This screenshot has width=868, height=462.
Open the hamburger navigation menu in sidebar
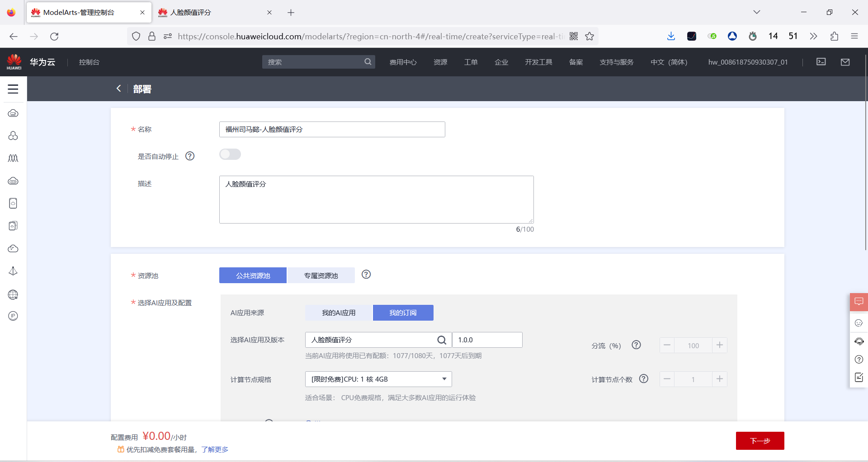[x=13, y=89]
